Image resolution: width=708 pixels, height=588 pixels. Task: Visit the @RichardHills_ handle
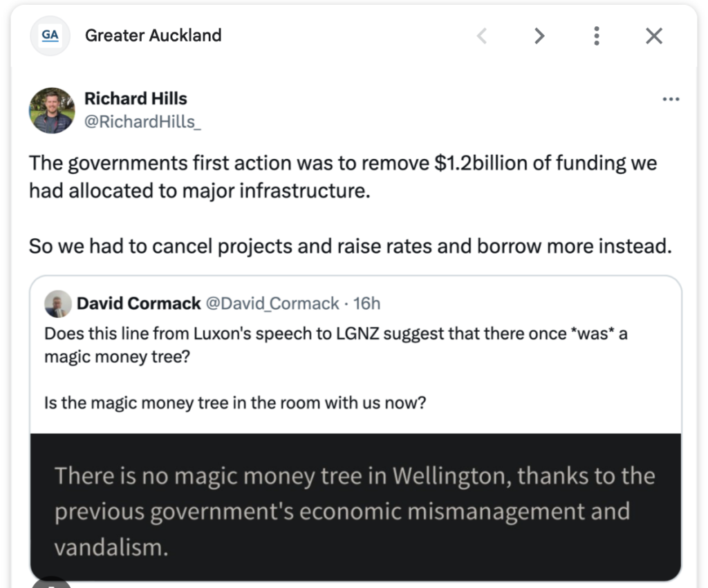(x=142, y=122)
